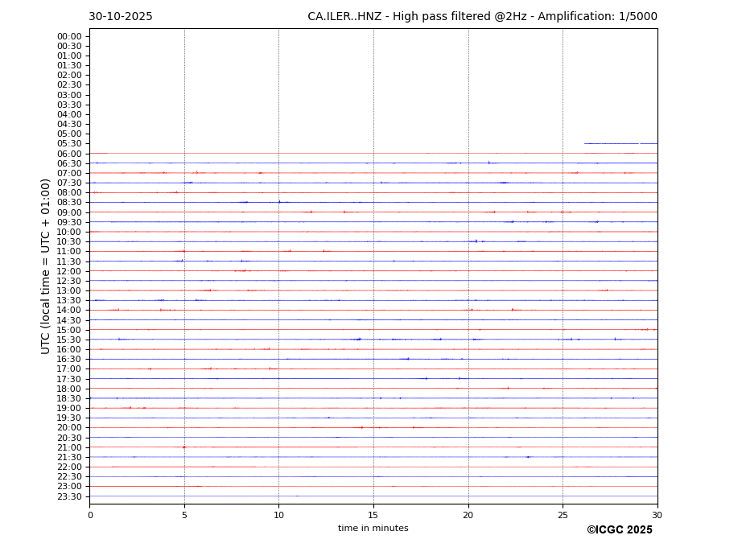Click the red seismic trace at 06:00
The height and width of the screenshot is (560, 746).
click(x=373, y=153)
